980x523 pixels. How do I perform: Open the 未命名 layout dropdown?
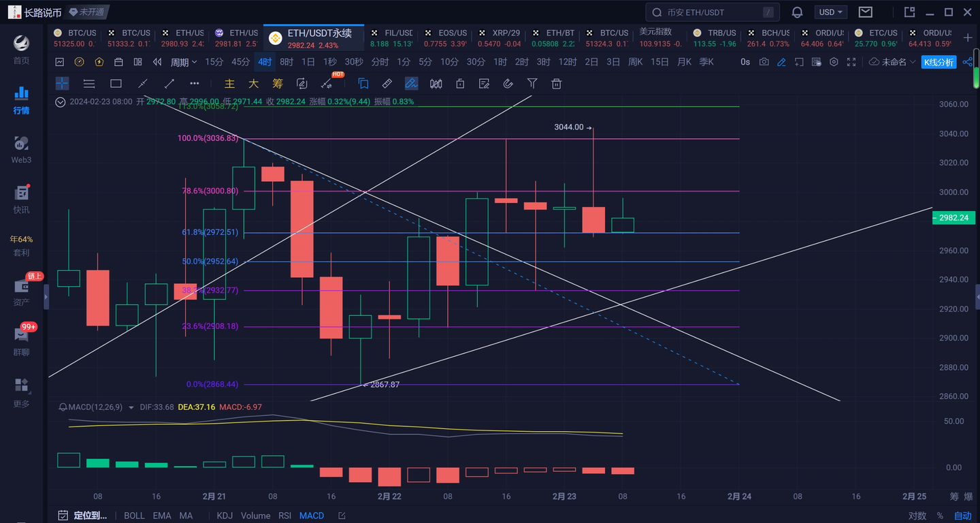(893, 62)
